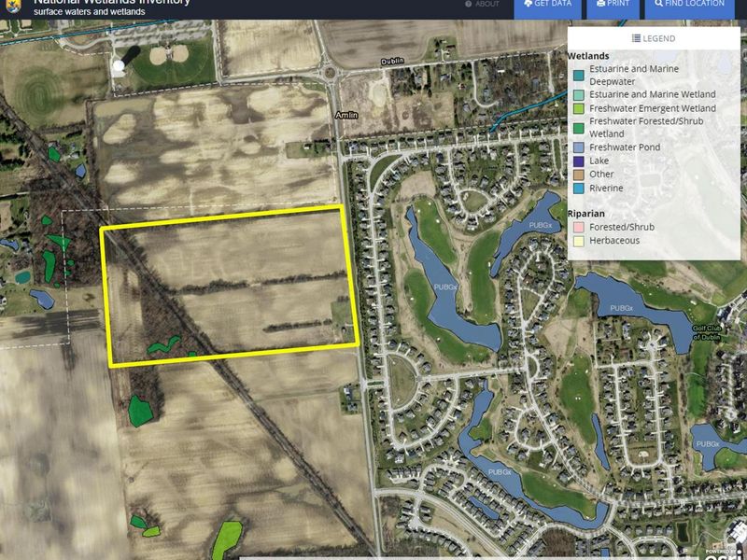
Task: Click the Herbaceous riparian yellow swatch
Action: pyautogui.click(x=578, y=241)
